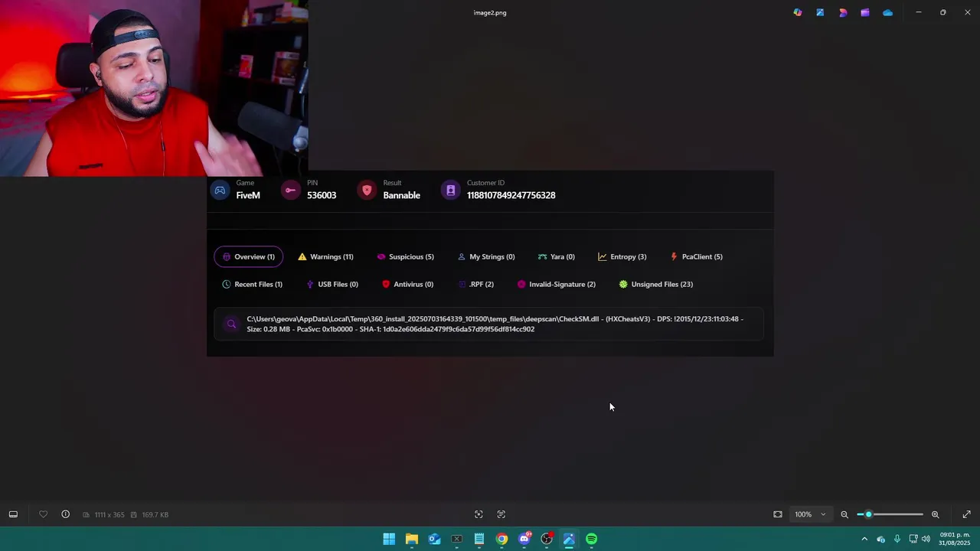Image resolution: width=980 pixels, height=551 pixels.
Task: Click the volume speaker icon in tray
Action: pos(926,539)
